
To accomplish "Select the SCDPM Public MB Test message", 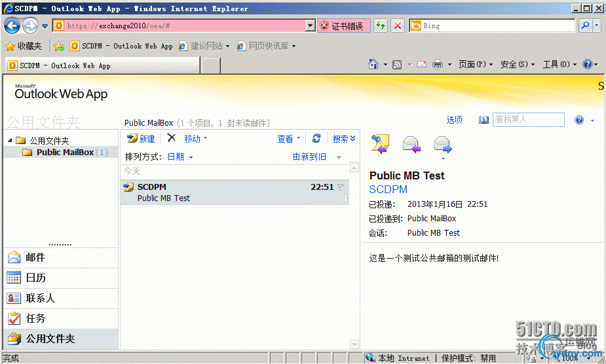I will click(x=235, y=192).
